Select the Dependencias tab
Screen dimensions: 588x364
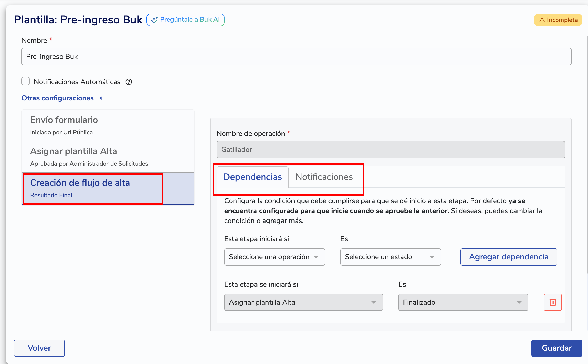click(x=252, y=177)
